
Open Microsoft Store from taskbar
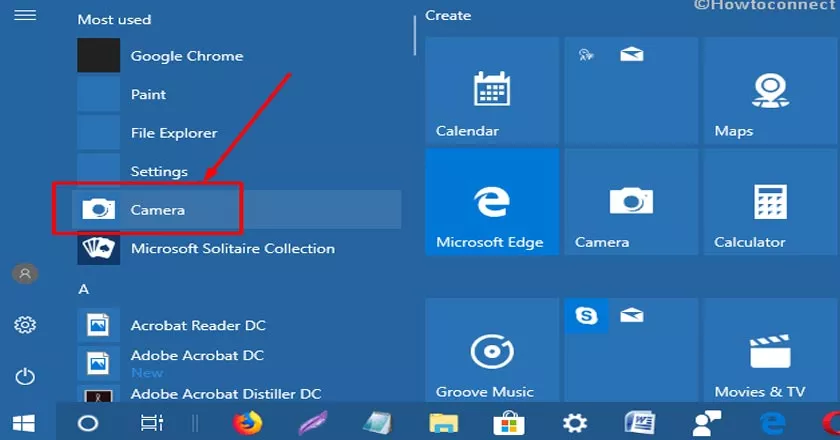pyautogui.click(x=509, y=423)
